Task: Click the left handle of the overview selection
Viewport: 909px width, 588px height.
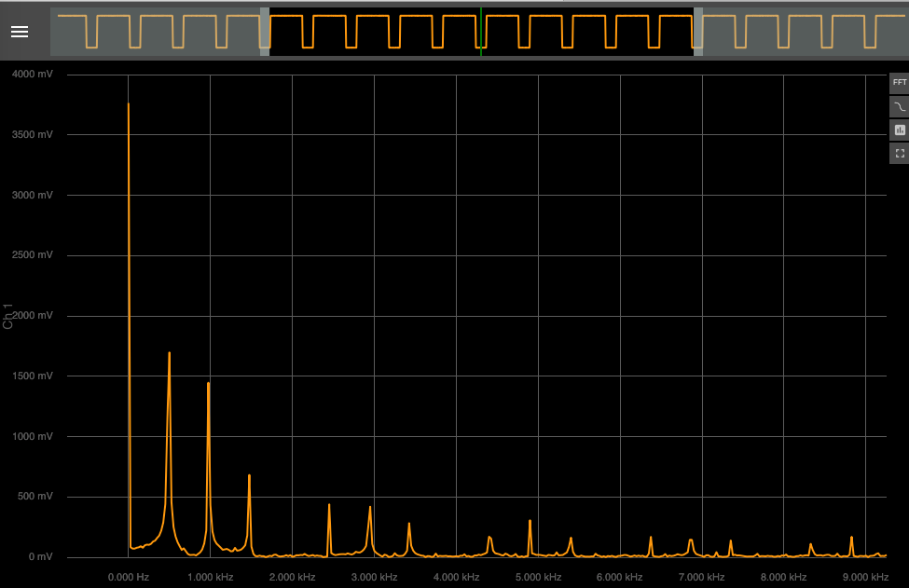Action: point(264,31)
